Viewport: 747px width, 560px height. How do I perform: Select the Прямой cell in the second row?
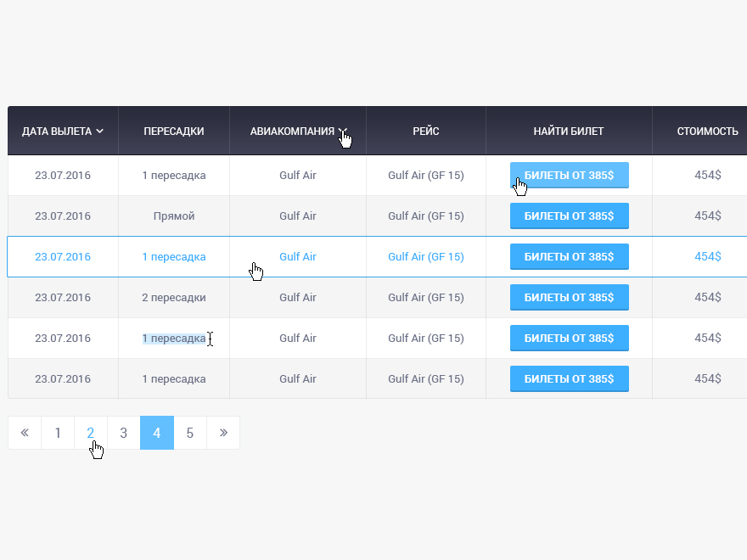tap(174, 216)
